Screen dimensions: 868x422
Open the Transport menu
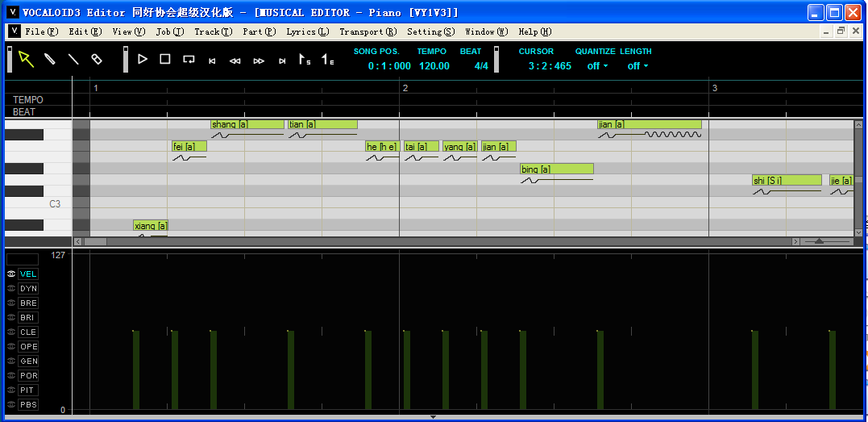[x=368, y=31]
